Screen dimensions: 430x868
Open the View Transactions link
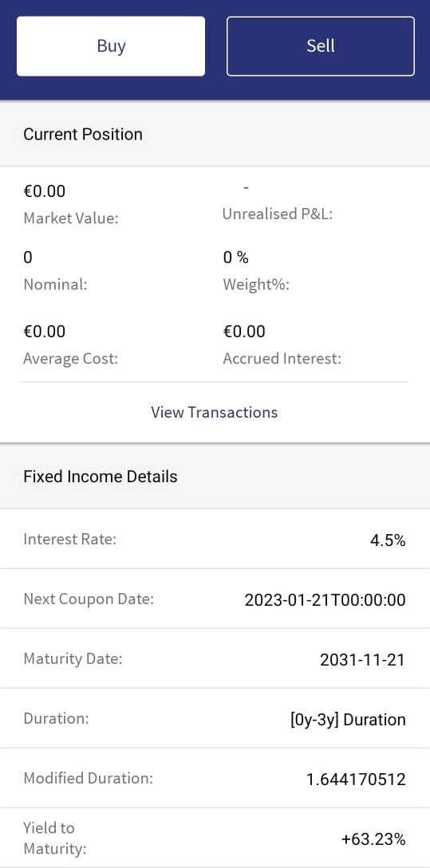(x=215, y=412)
